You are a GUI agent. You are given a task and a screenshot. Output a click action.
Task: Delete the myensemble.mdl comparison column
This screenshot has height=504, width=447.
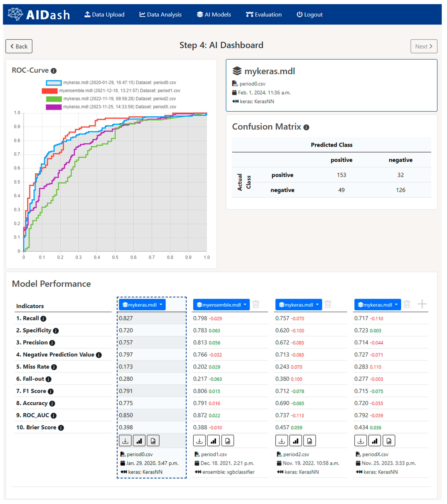[x=256, y=304]
